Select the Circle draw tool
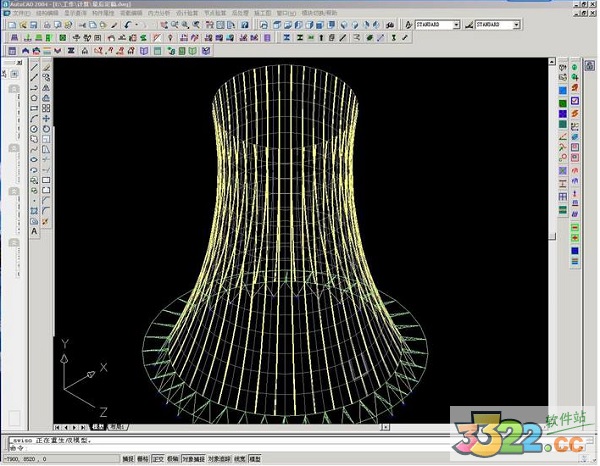 34,129
